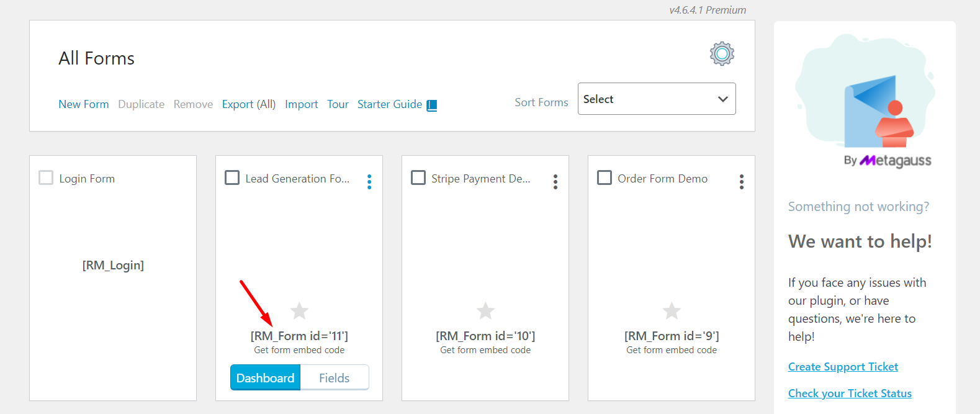The height and width of the screenshot is (414, 980).
Task: Open Create Support Ticket link
Action: pos(843,367)
